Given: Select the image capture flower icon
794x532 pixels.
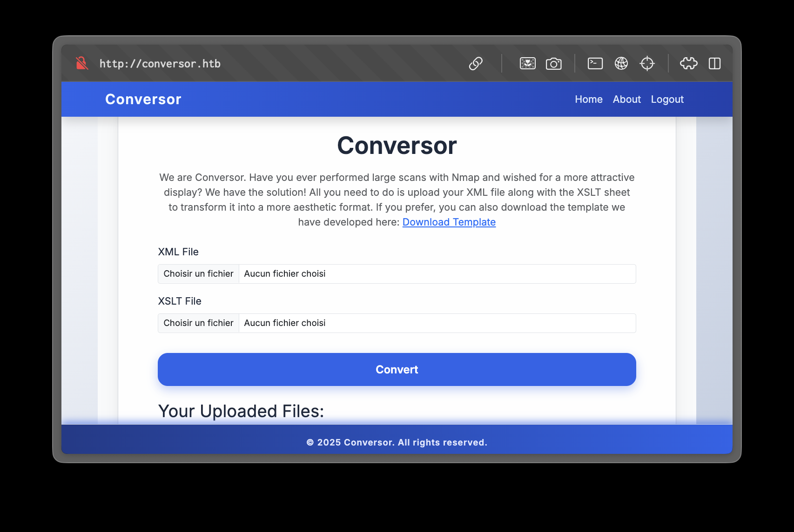Looking at the screenshot, I should (x=527, y=63).
